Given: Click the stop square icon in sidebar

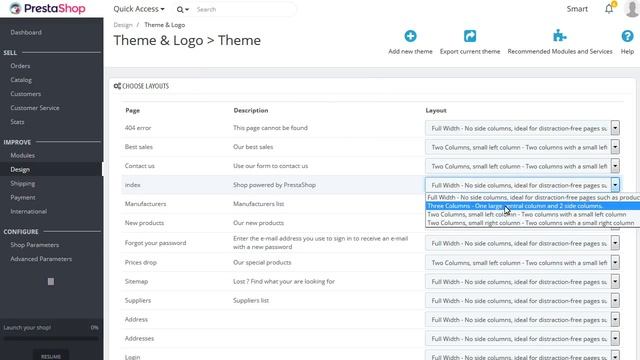Looking at the screenshot, I should tap(51, 282).
